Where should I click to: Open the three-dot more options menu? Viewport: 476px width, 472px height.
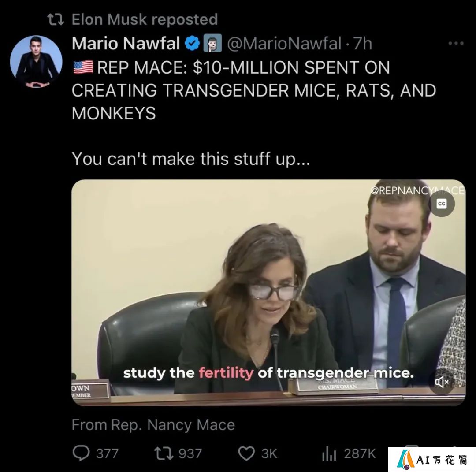tap(456, 43)
